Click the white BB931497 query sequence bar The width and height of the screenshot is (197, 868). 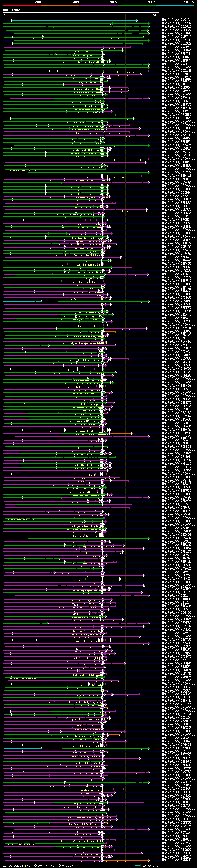click(x=81, y=13)
